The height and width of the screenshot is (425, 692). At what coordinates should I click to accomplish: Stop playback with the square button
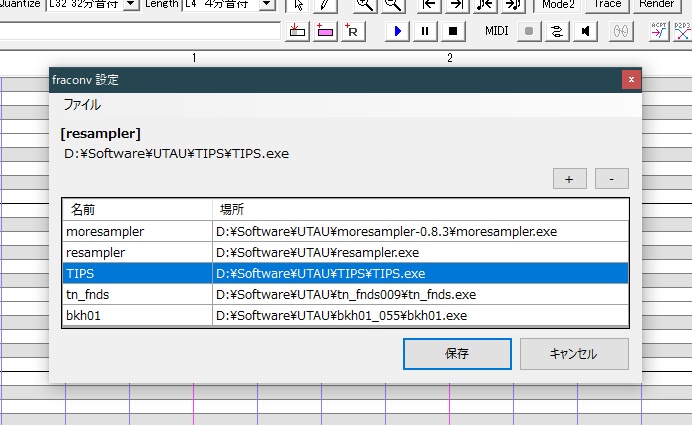click(x=453, y=31)
